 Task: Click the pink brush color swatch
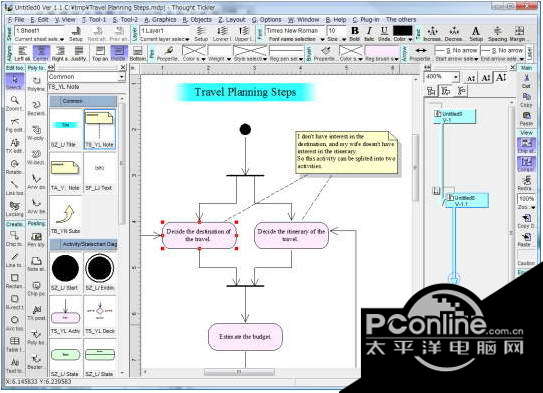click(x=382, y=51)
